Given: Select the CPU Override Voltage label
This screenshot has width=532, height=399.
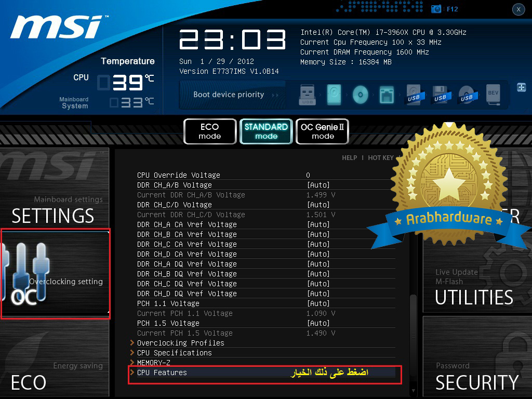Looking at the screenshot, I should (x=179, y=175).
